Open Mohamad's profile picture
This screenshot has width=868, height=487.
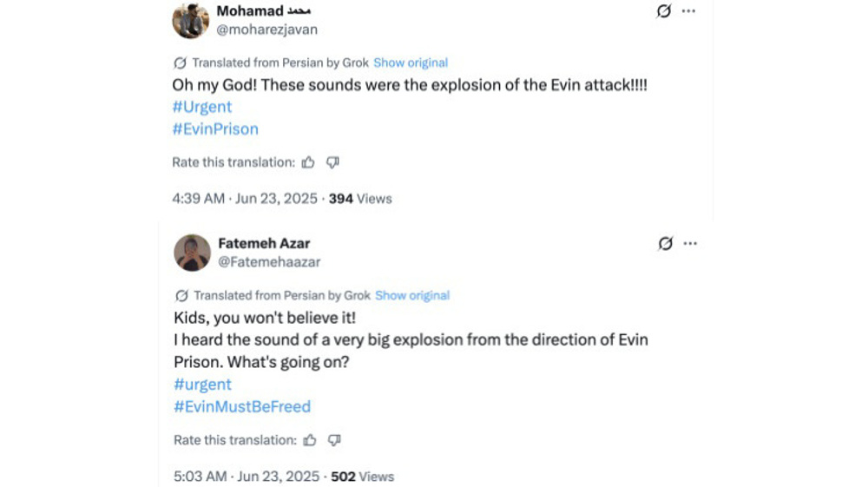pos(191,20)
